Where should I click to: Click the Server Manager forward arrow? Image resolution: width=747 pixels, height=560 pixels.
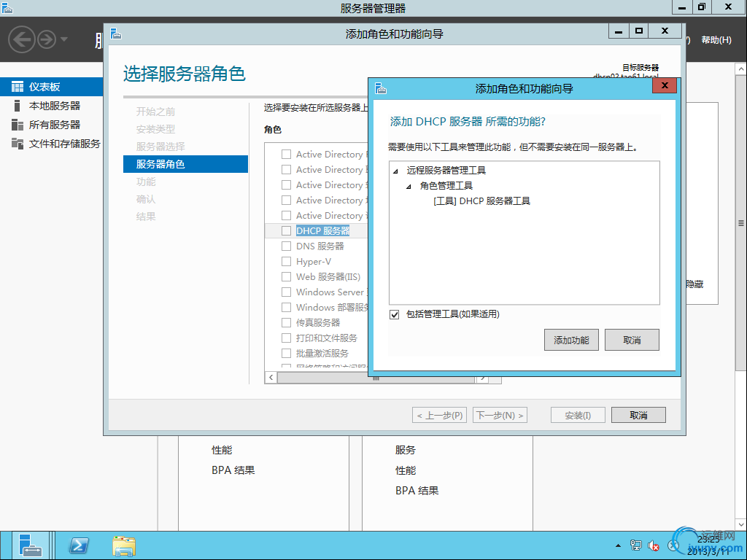47,39
